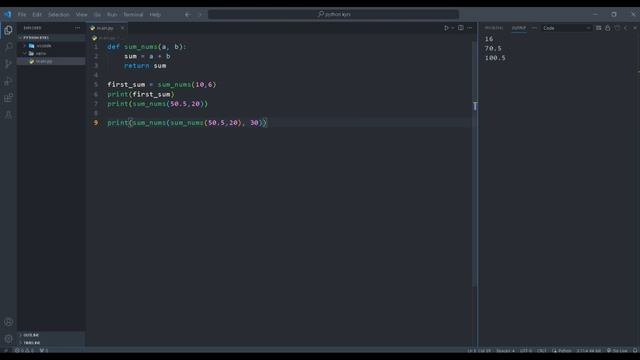Expand the Outline section
The image size is (640, 360).
(x=51, y=335)
